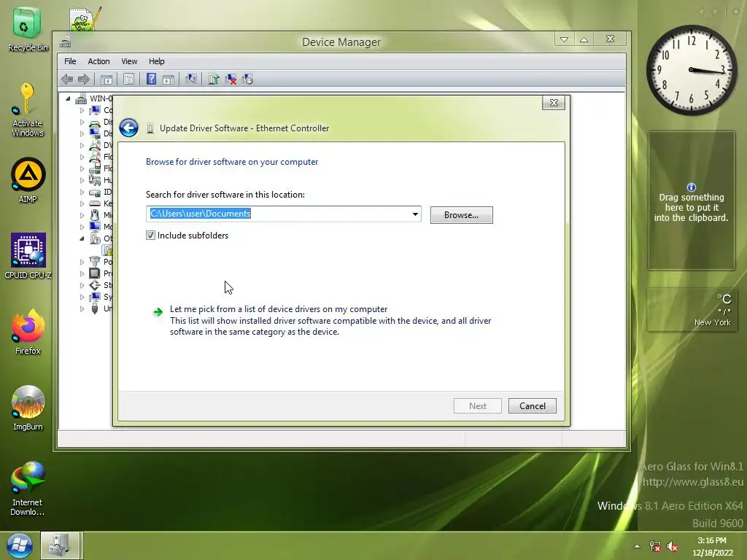This screenshot has width=747, height=560.
Task: Click the Cancel button
Action: click(532, 405)
